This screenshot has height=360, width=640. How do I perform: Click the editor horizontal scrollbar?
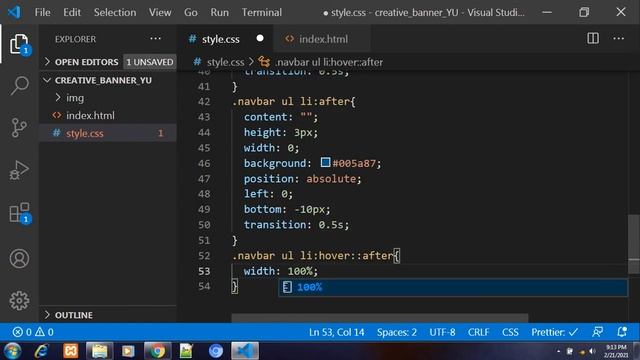pos(380,318)
